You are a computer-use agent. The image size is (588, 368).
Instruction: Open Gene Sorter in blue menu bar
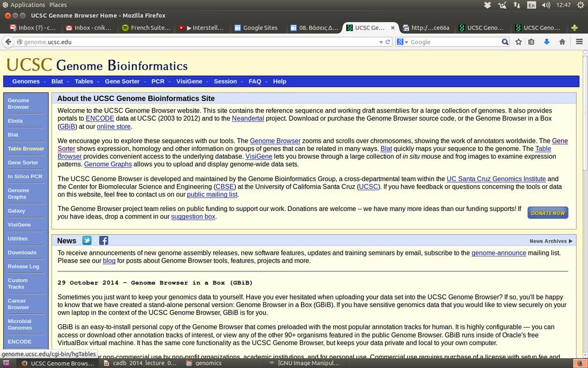pos(122,81)
